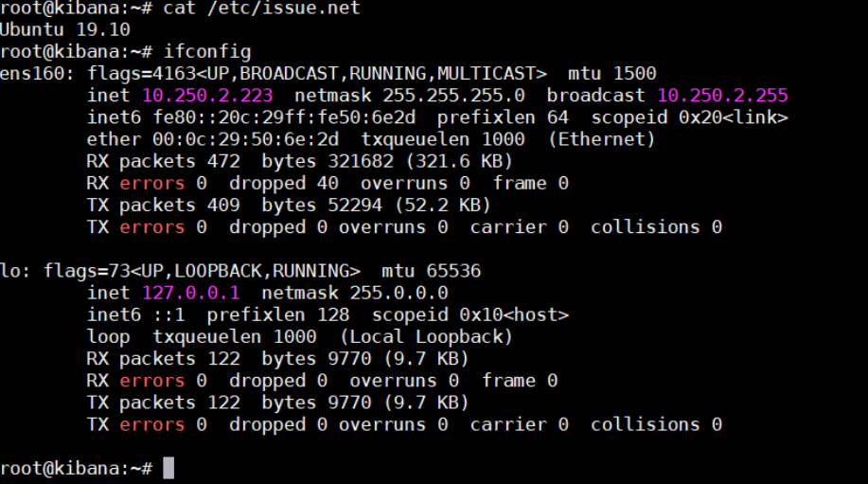Click the inet6 fe80 link-local address

click(x=284, y=117)
